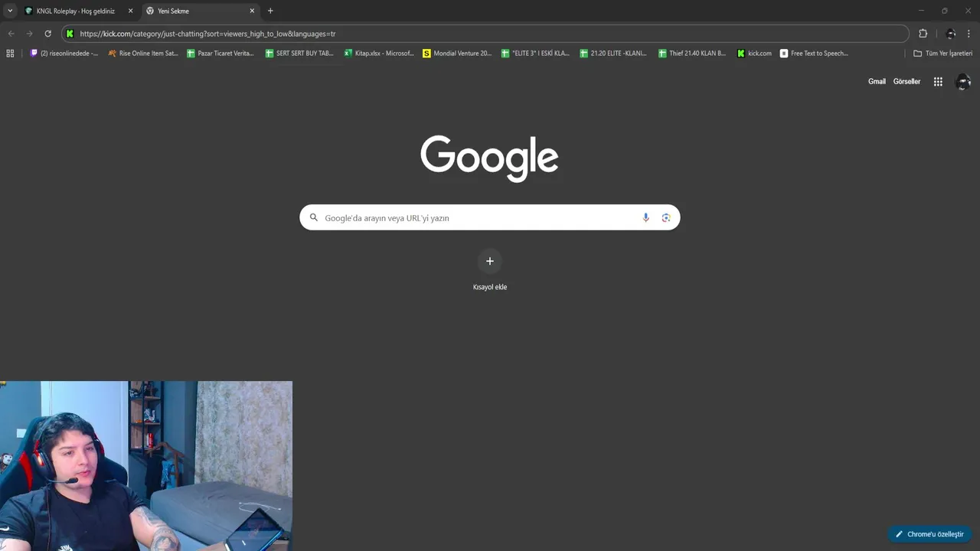Open the Extensions puzzle icon
Viewport: 980px width, 551px height.
coord(923,34)
